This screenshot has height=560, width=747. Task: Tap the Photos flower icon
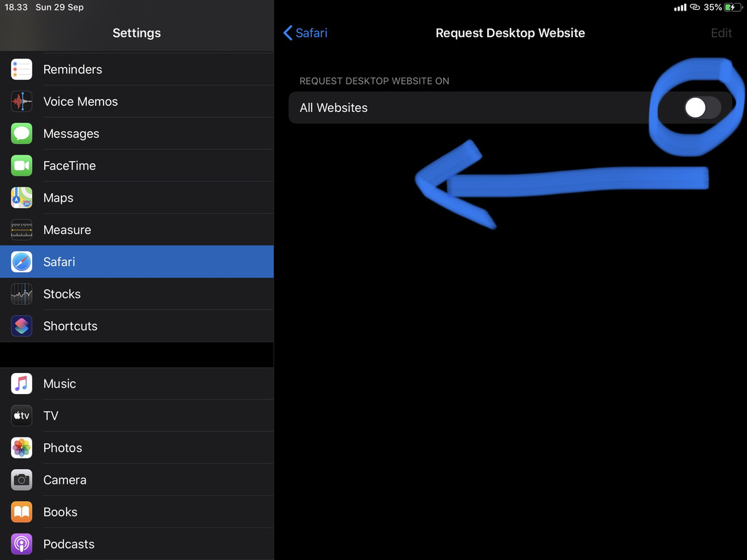tap(22, 447)
